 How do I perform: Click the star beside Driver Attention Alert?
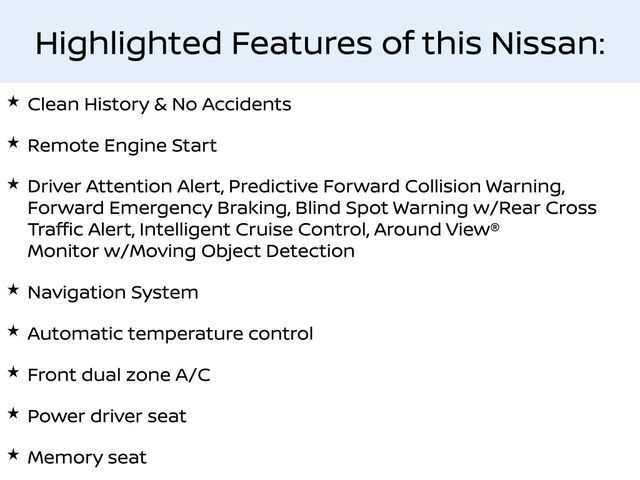pyautogui.click(x=12, y=185)
